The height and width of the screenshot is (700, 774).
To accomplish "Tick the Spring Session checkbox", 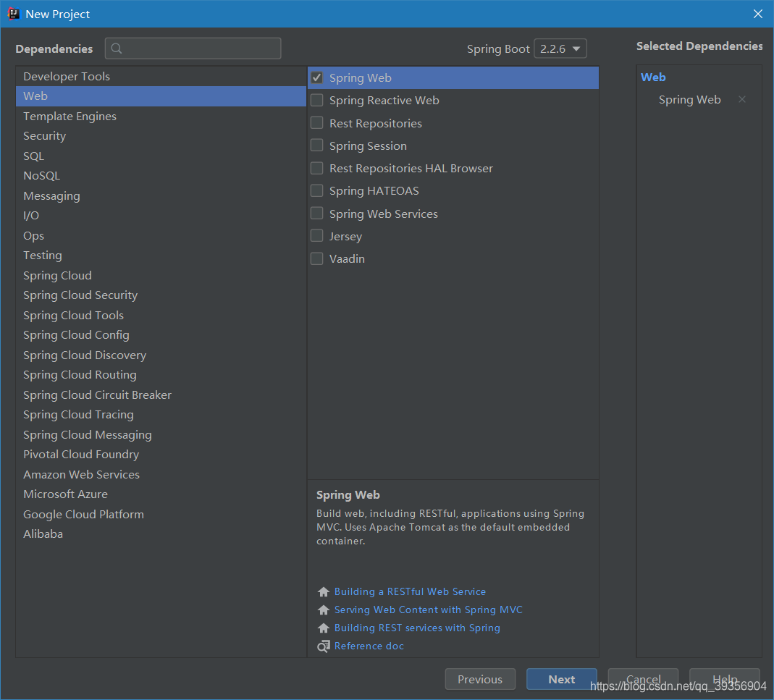I will pyautogui.click(x=317, y=146).
